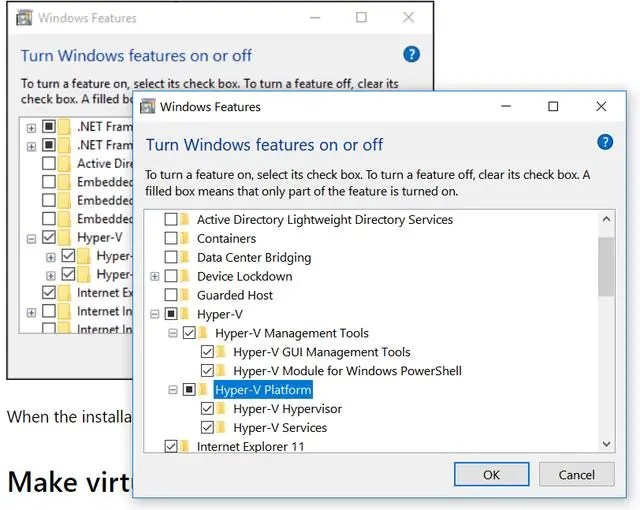Select the Hyper-V Platform tree item
Image resolution: width=640 pixels, height=510 pixels.
(263, 390)
